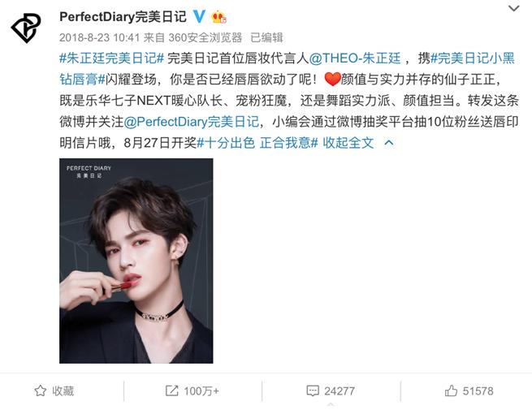Open the @THEO-朱正廷 mention
The image size is (532, 410).
[x=355, y=58]
